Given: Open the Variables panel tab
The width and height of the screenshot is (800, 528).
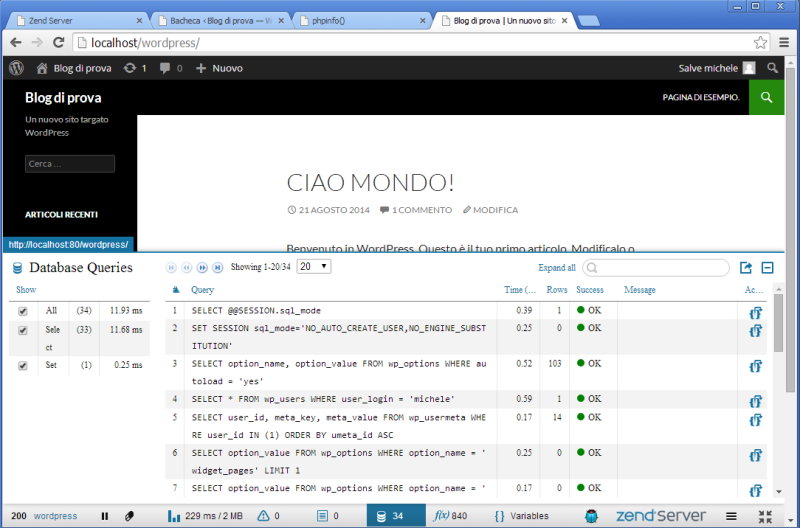Looking at the screenshot, I should coord(521,516).
